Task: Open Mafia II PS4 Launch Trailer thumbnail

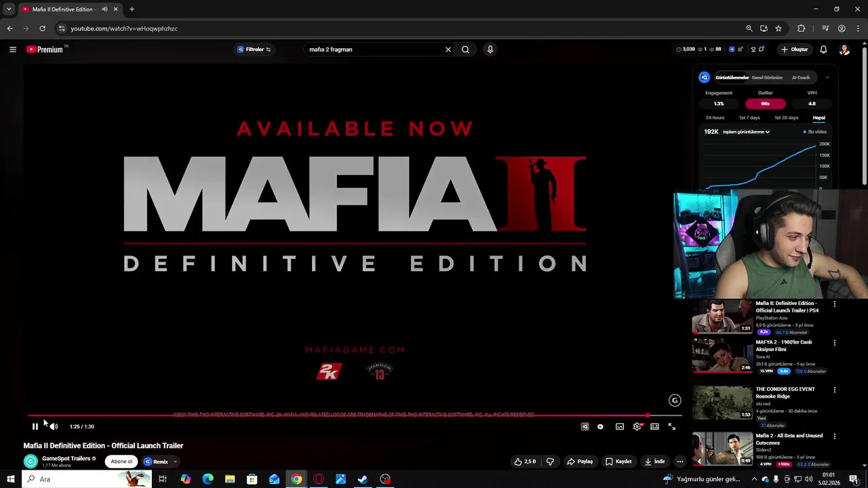Action: (722, 317)
